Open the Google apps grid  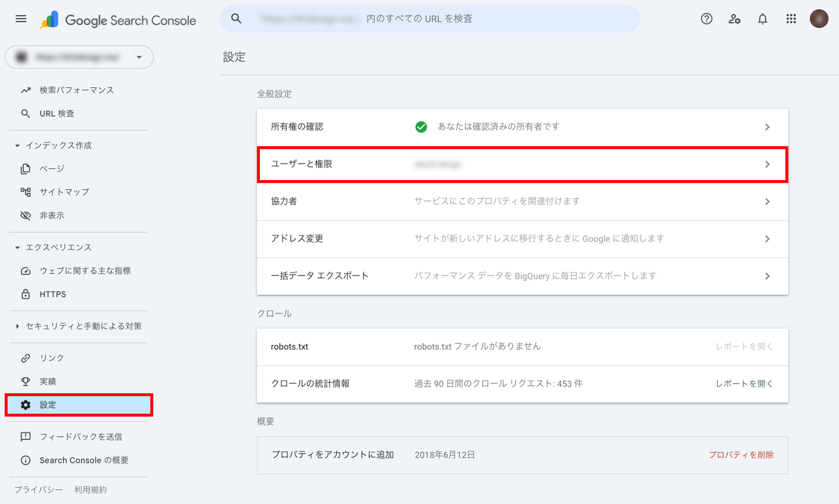tap(791, 19)
